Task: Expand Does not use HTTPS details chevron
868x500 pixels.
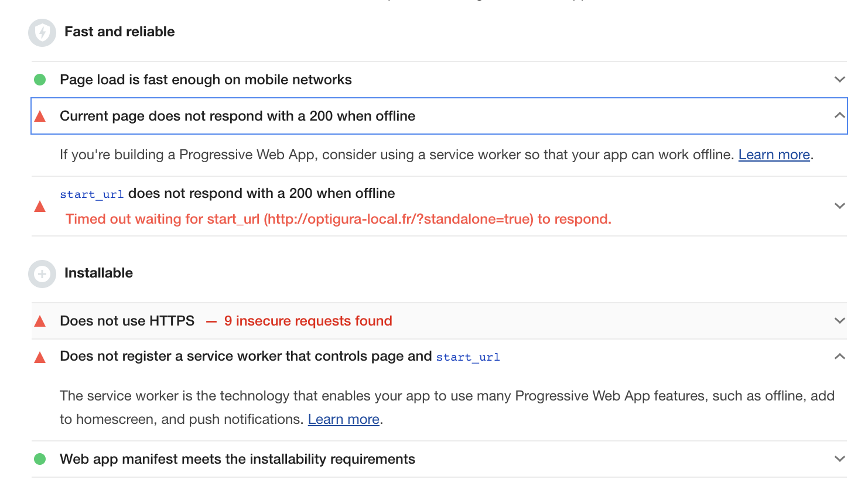Action: coord(839,321)
